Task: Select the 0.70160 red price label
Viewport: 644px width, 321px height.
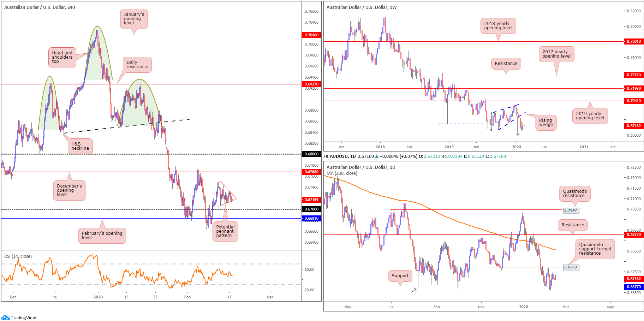Action: pyautogui.click(x=311, y=35)
